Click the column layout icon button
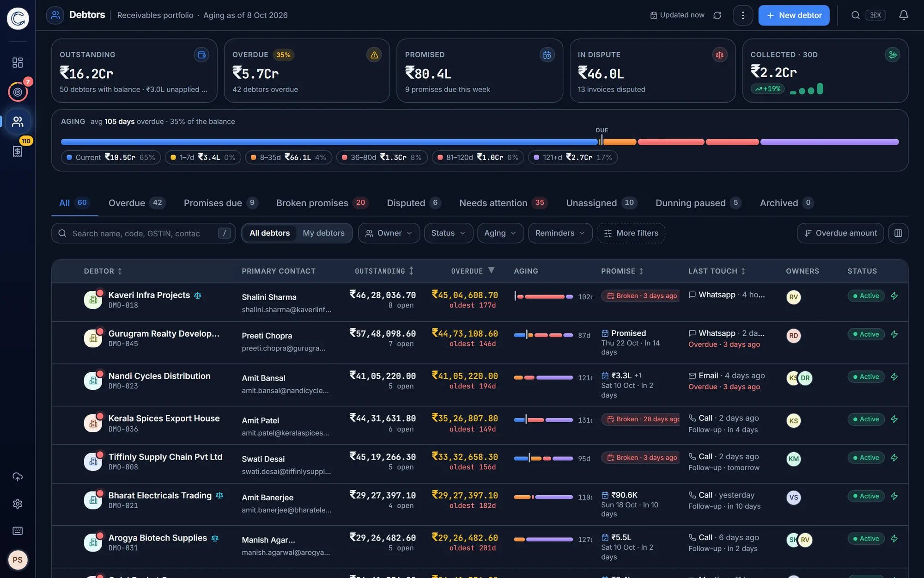The height and width of the screenshot is (578, 924). click(x=898, y=233)
